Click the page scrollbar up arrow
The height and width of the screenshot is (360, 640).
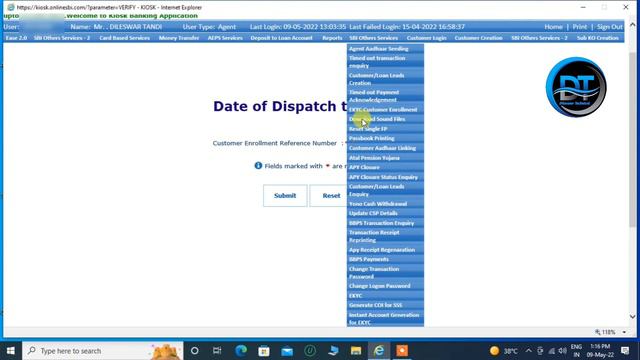(632, 24)
